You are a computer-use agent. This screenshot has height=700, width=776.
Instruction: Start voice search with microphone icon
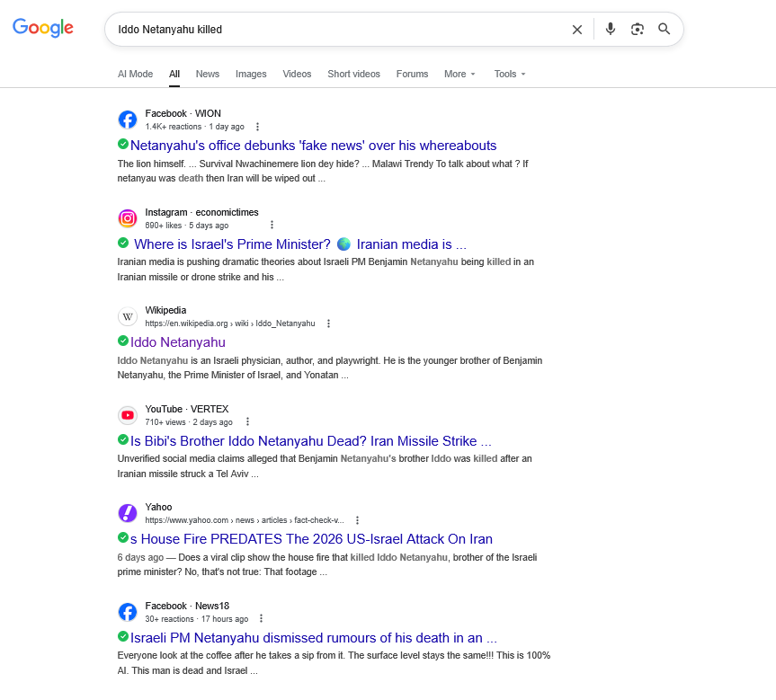click(611, 29)
